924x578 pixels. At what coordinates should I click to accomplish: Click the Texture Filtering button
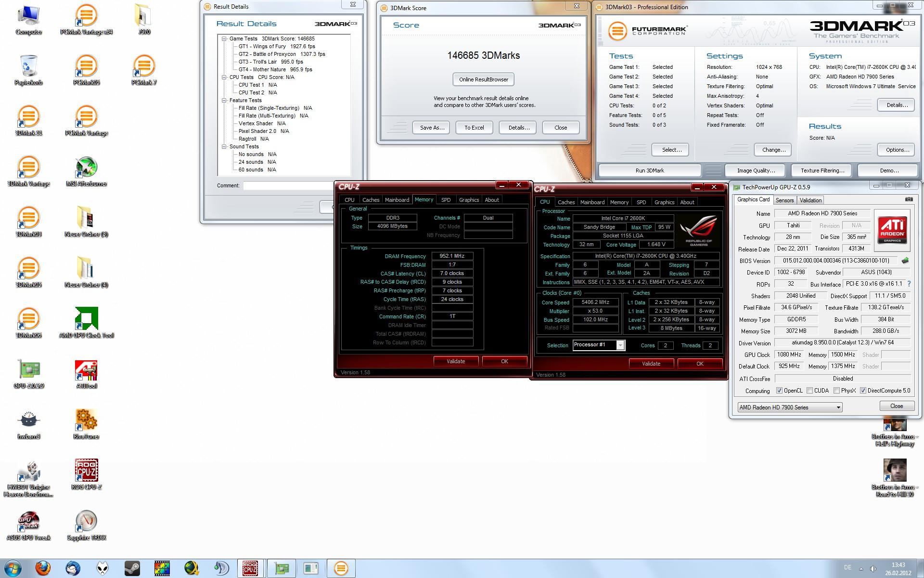(x=822, y=171)
